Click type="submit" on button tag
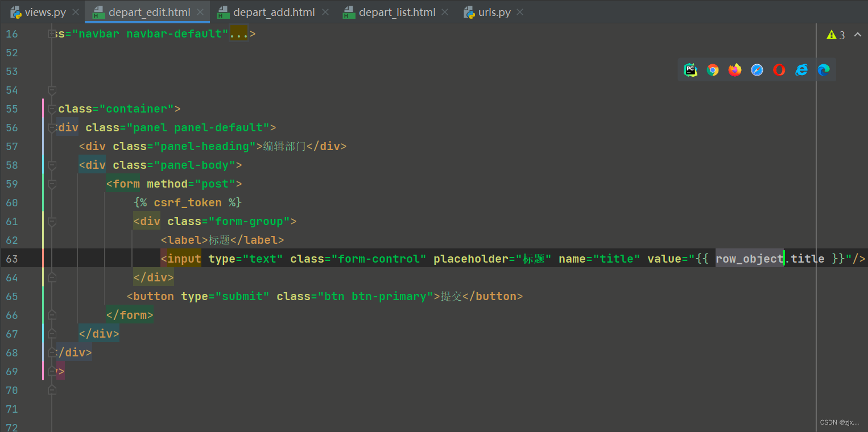Screen dimensions: 868x432 225,296
